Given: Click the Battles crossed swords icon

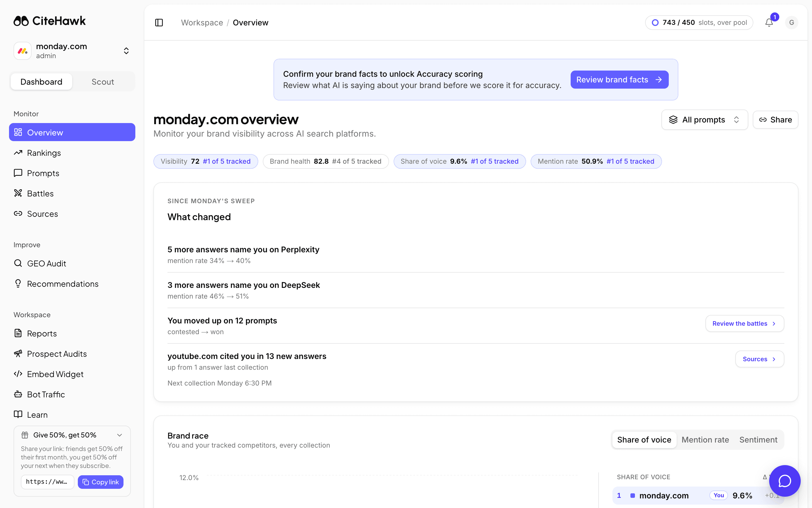Looking at the screenshot, I should tap(18, 193).
